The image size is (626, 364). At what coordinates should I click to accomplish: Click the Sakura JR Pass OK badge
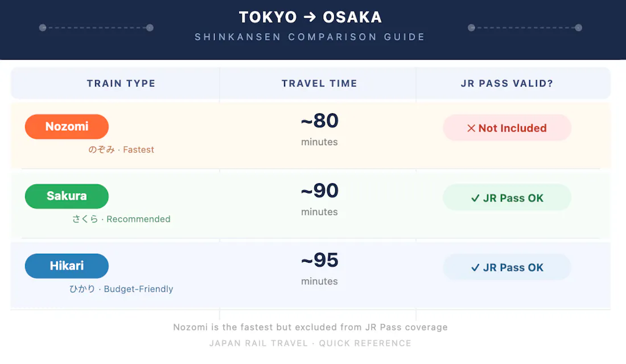[x=506, y=198]
